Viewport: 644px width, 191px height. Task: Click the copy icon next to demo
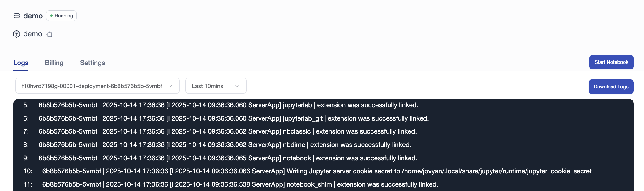pyautogui.click(x=49, y=34)
